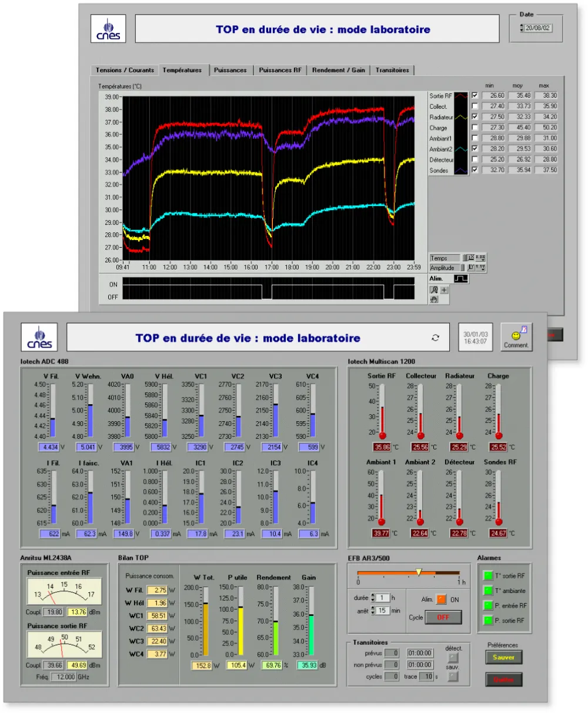Select the crosshair cursor tool under the graph
This screenshot has width=588, height=713.
coord(444,289)
